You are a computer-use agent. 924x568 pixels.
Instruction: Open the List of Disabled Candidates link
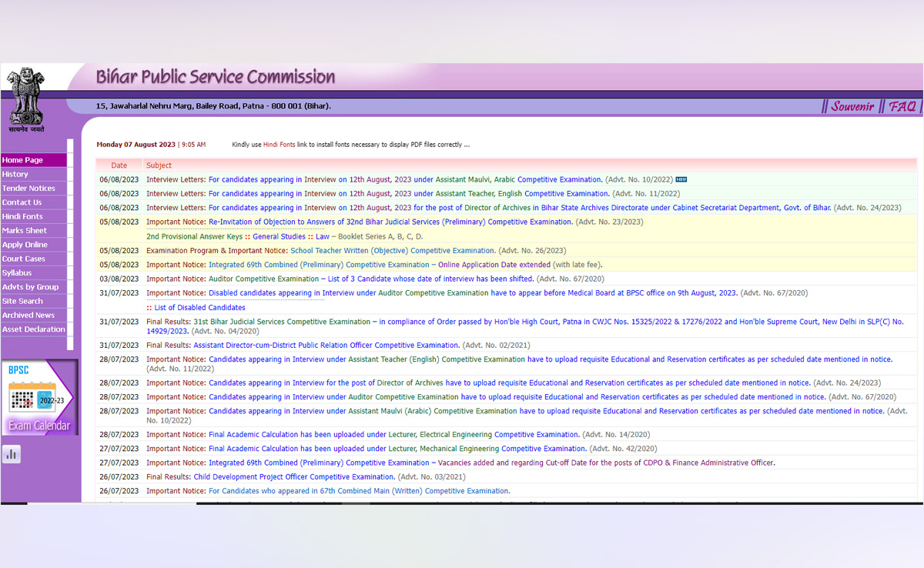(x=199, y=308)
